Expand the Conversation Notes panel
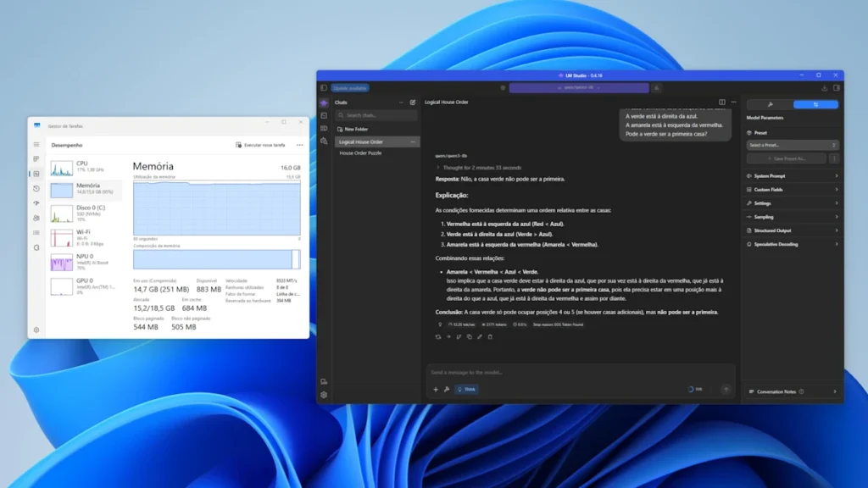 click(x=793, y=391)
